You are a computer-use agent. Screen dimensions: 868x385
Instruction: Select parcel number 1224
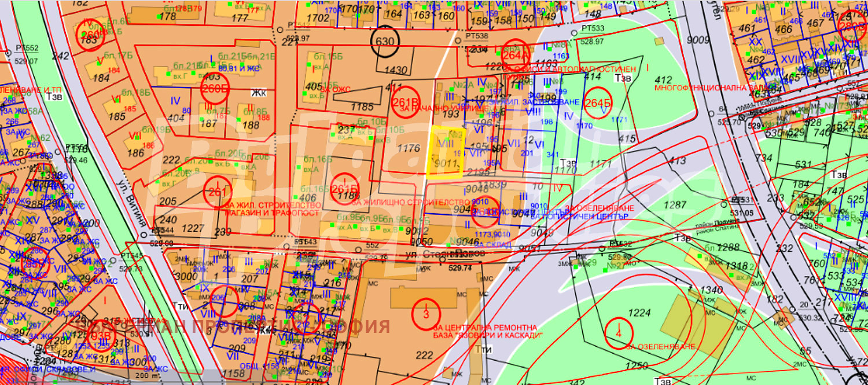[639, 313]
